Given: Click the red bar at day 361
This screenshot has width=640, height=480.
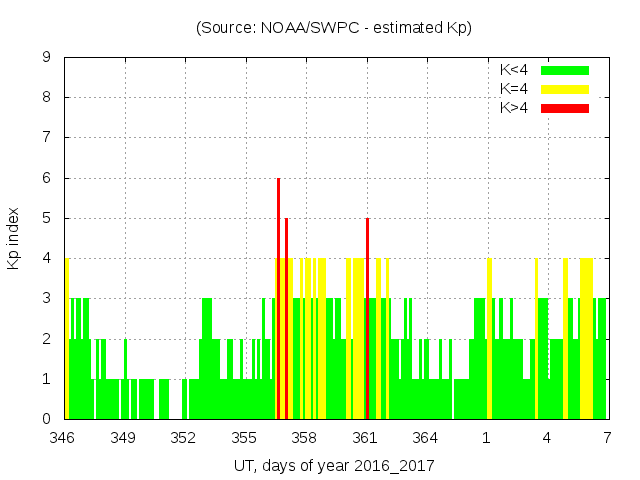Looking at the screenshot, I should click(x=367, y=320).
